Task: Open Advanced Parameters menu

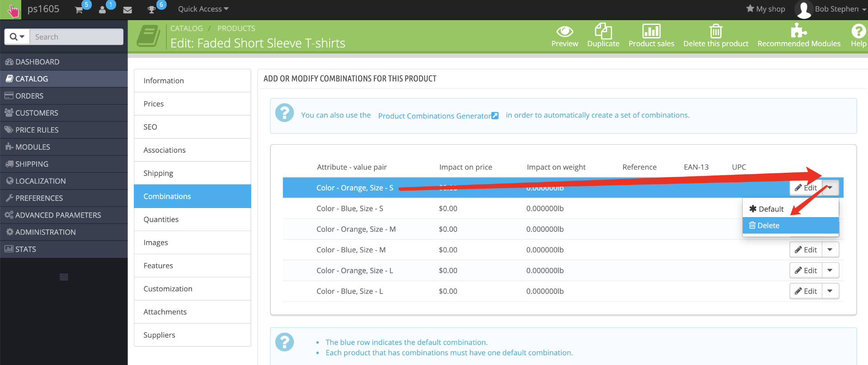Action: 64,215
